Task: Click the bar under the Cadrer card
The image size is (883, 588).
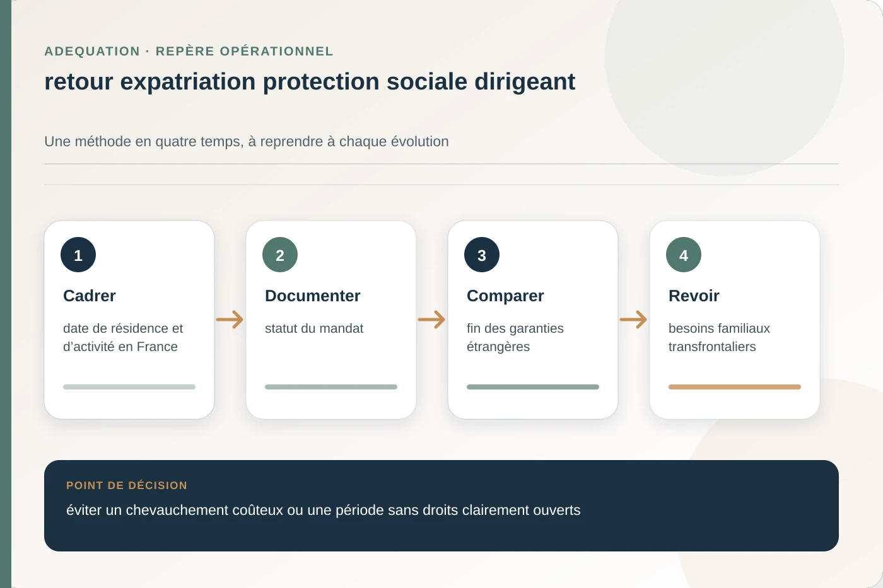Action: [129, 387]
